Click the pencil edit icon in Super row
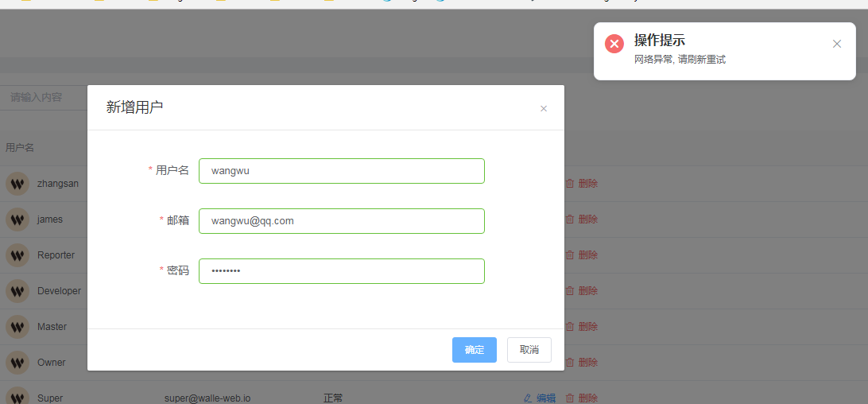868x404 pixels. 528,398
